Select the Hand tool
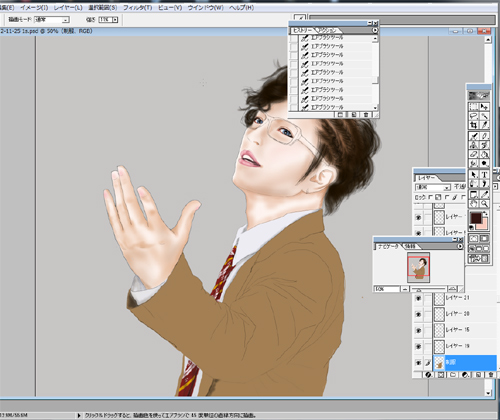The image size is (500, 420). pyautogui.click(x=473, y=203)
